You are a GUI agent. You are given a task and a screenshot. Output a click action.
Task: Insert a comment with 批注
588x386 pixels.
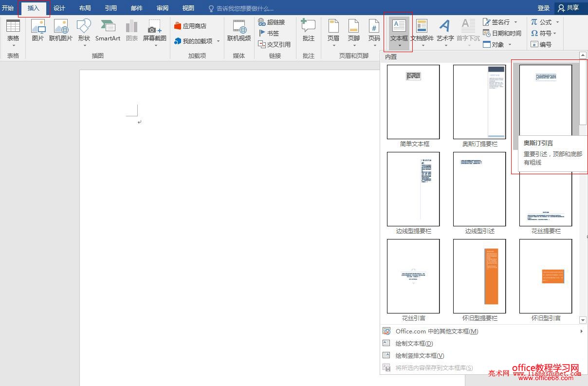point(308,30)
